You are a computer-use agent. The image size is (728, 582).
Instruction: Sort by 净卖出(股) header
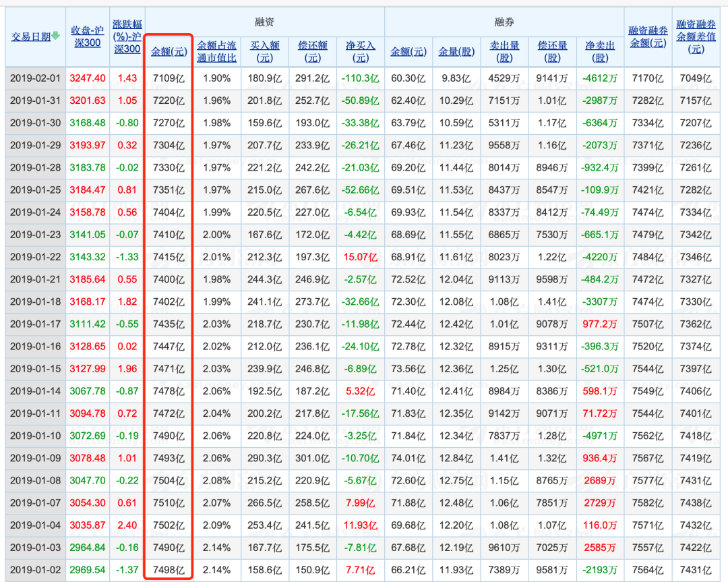pyautogui.click(x=600, y=51)
